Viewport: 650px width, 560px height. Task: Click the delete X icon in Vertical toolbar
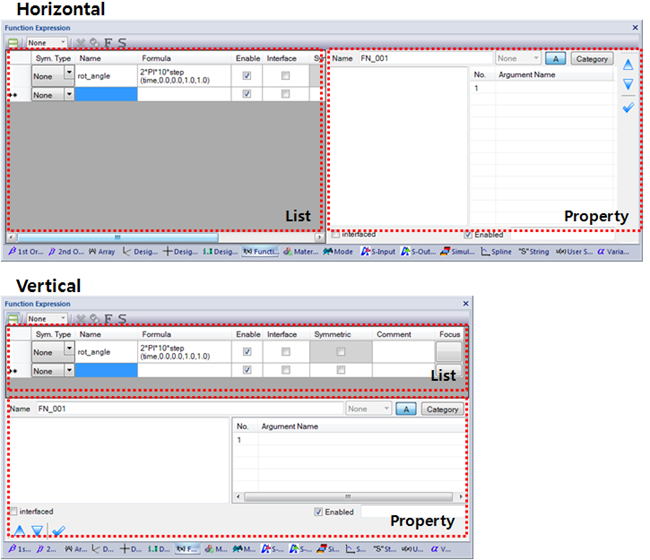81,319
